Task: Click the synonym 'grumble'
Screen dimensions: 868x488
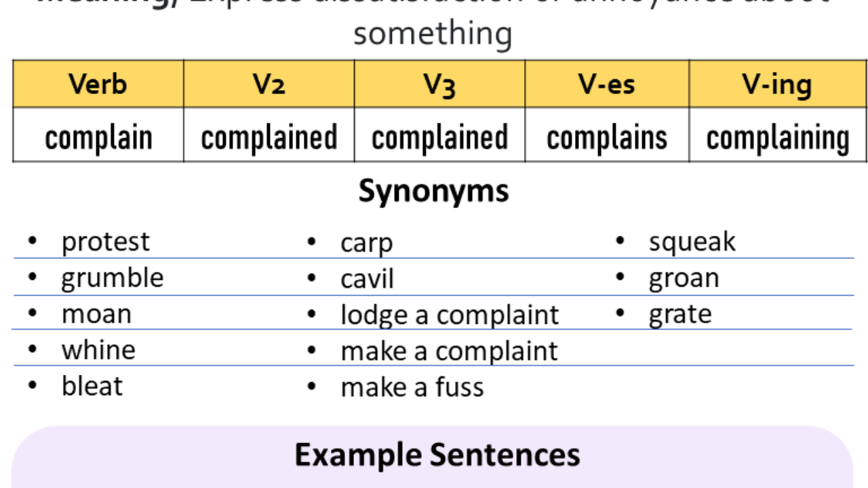Action: pyautogui.click(x=113, y=278)
